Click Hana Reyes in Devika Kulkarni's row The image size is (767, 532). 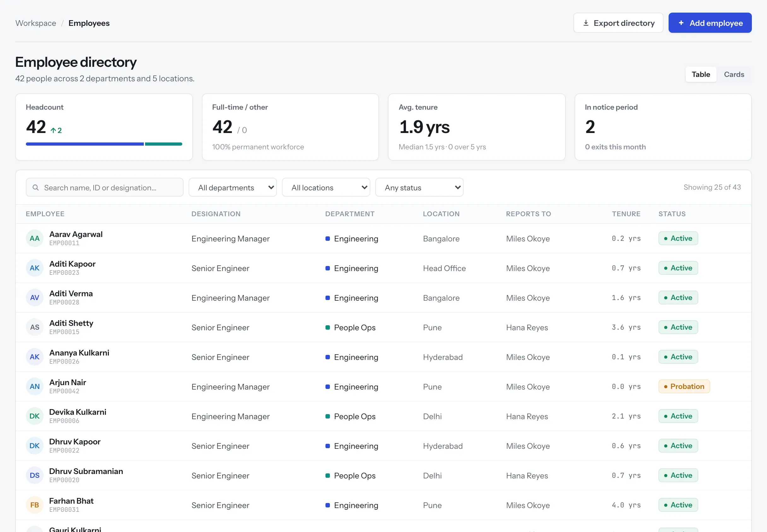527,416
